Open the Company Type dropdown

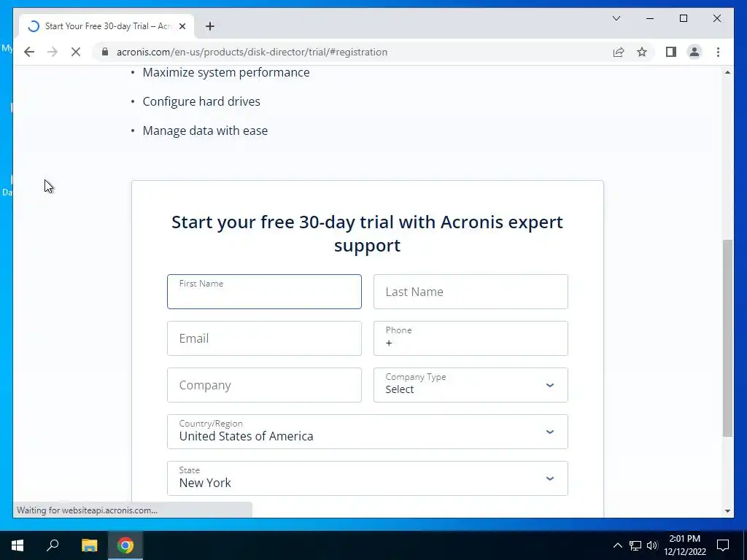pyautogui.click(x=471, y=385)
